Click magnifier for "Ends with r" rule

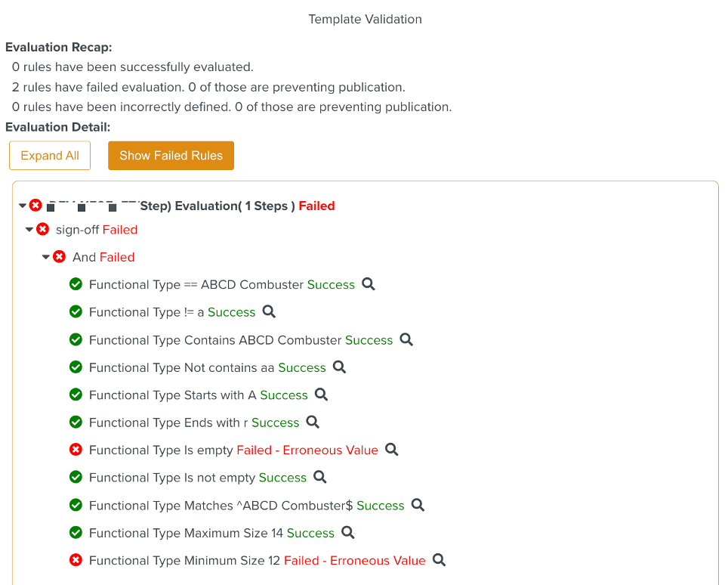click(x=313, y=422)
